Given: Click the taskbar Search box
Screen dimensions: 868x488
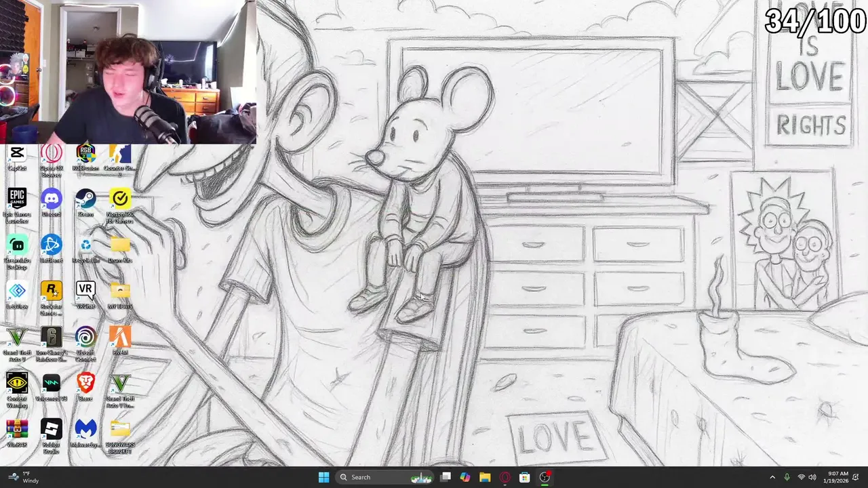Looking at the screenshot, I should [x=384, y=477].
